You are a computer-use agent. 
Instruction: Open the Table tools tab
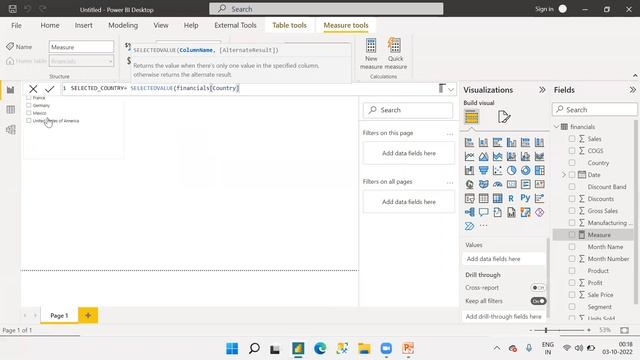[289, 25]
